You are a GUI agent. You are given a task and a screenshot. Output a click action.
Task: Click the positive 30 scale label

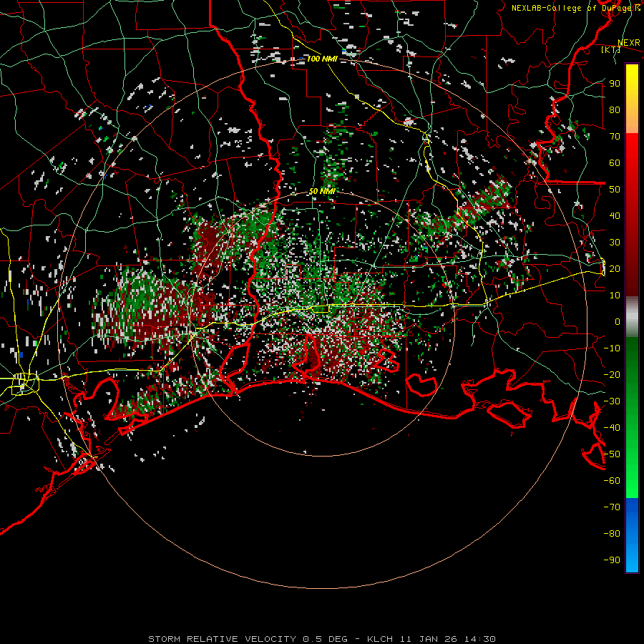[x=615, y=243]
